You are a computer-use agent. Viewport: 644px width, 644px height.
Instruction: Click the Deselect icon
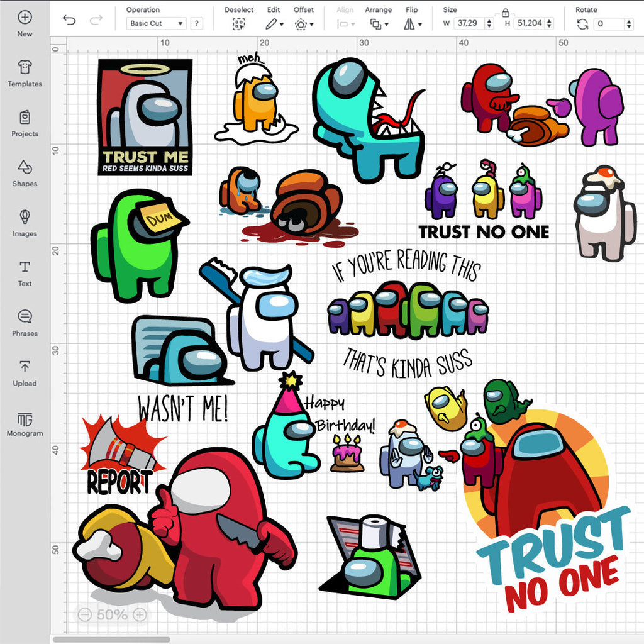(x=238, y=24)
